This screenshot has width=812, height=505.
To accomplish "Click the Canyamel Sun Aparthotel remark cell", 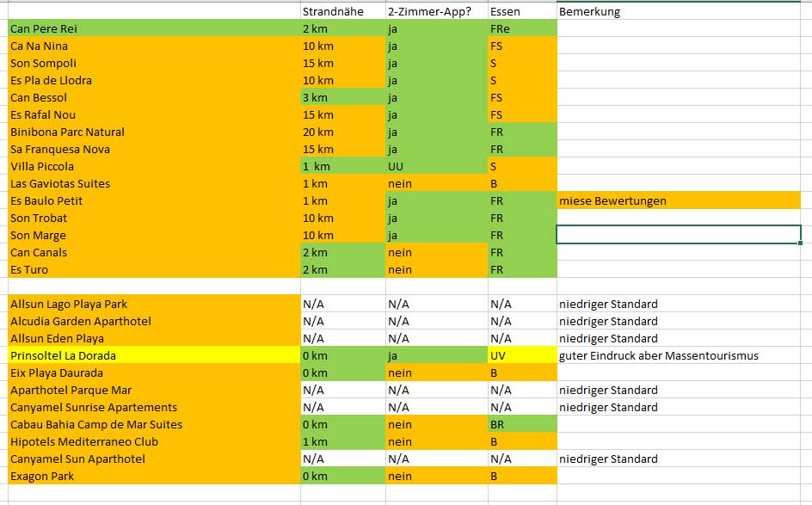I will [x=678, y=459].
